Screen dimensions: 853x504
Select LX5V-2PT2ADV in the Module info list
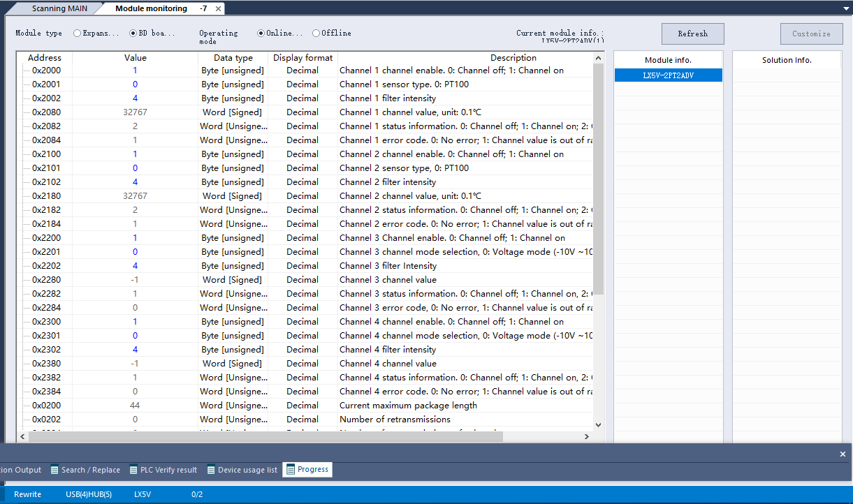pyautogui.click(x=669, y=75)
